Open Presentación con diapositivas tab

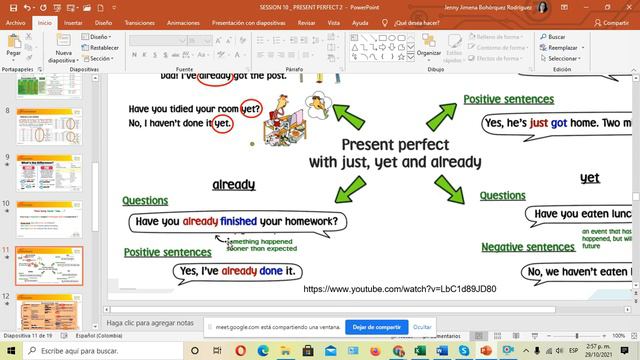249,23
